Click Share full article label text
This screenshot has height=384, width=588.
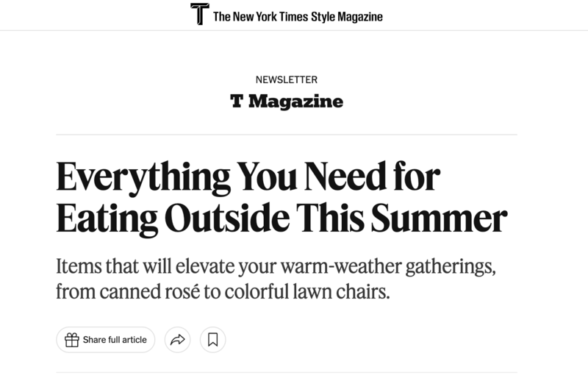tap(115, 340)
